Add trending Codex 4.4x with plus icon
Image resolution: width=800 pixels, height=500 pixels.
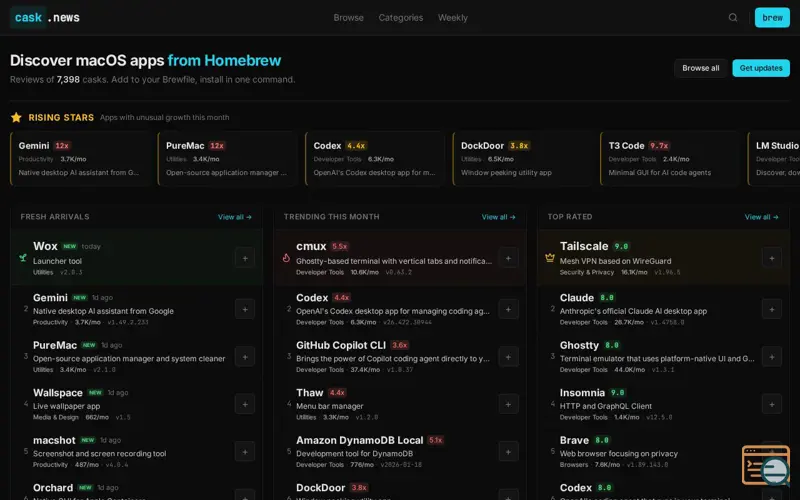point(508,309)
